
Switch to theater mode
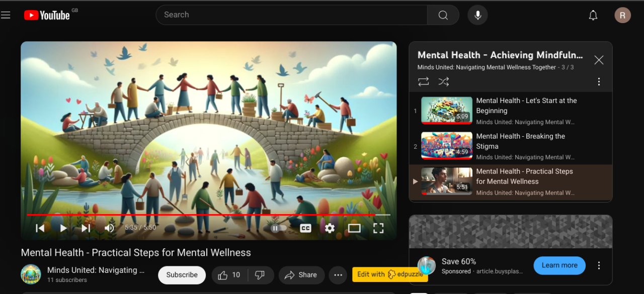point(354,228)
